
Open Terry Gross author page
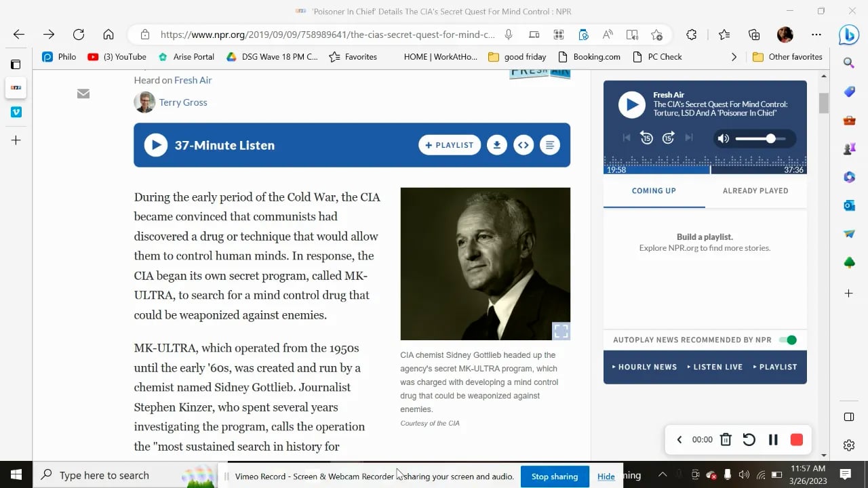tap(183, 102)
